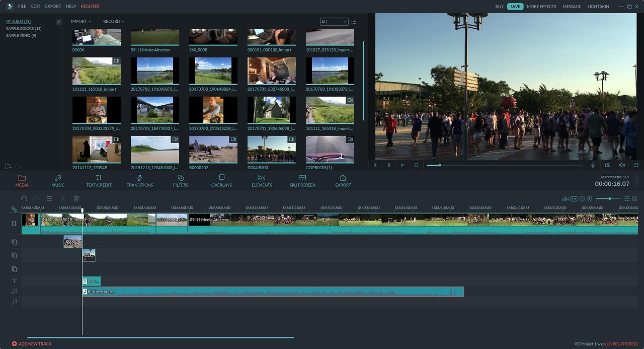Open full screen preview
The height and width of the screenshot is (349, 644).
click(636, 165)
